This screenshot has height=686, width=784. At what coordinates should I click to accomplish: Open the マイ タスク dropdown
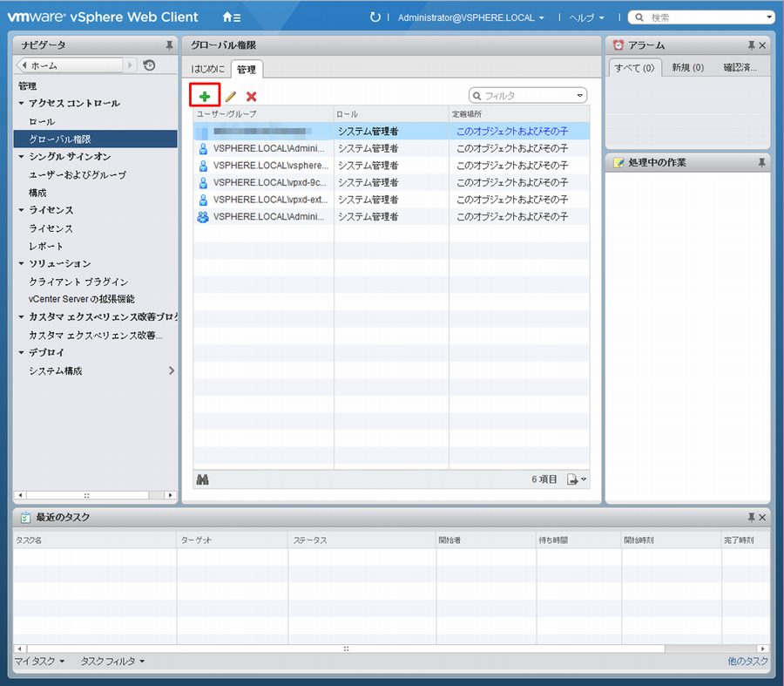[39, 662]
